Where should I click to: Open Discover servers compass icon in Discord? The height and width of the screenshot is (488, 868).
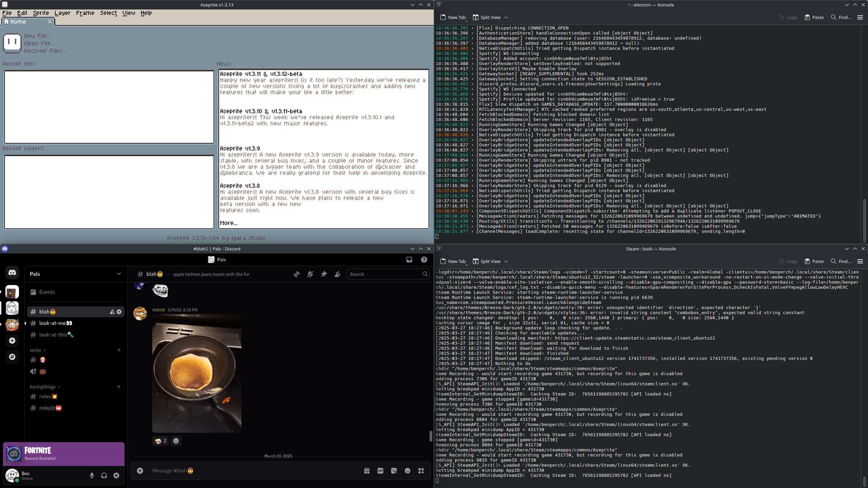tap(12, 357)
